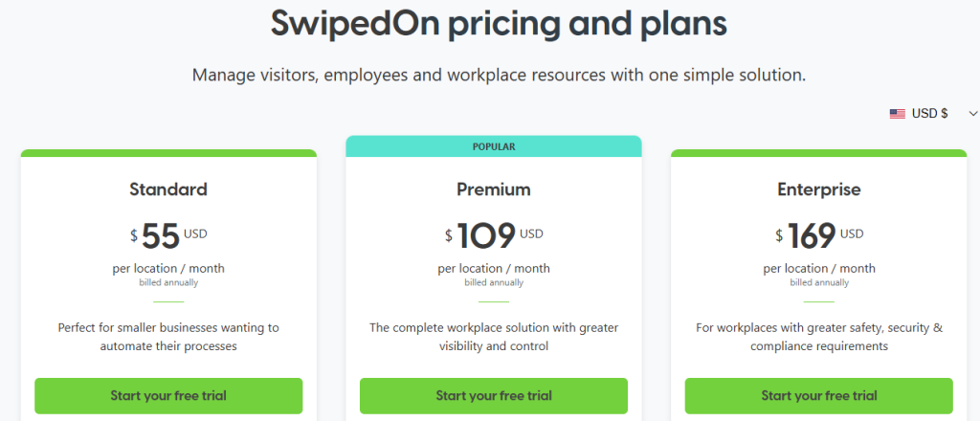Select the $55 Standard price
The height and width of the screenshot is (421, 980).
point(168,236)
